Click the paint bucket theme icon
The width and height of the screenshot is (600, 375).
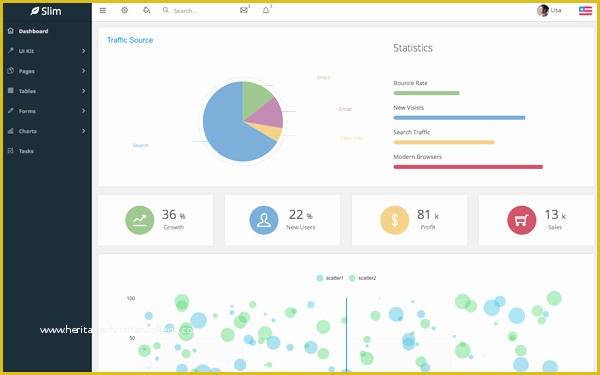146,10
